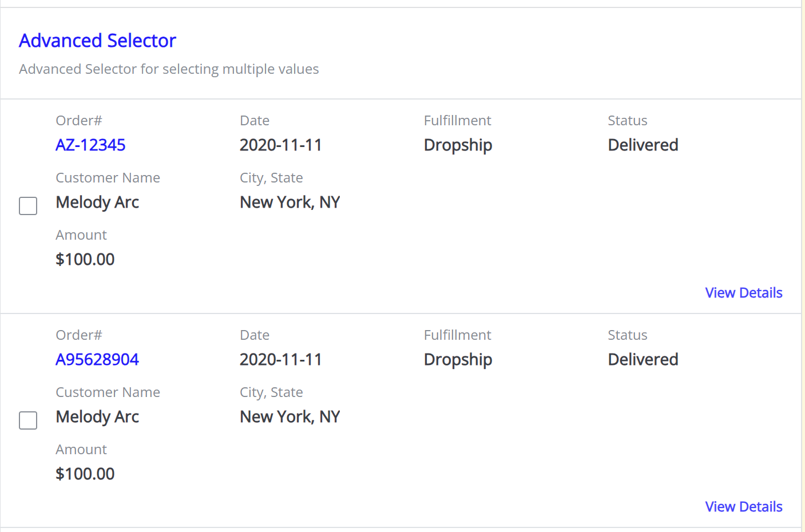
Task: Click customer Melody Arc in order A95628904
Action: click(x=97, y=417)
